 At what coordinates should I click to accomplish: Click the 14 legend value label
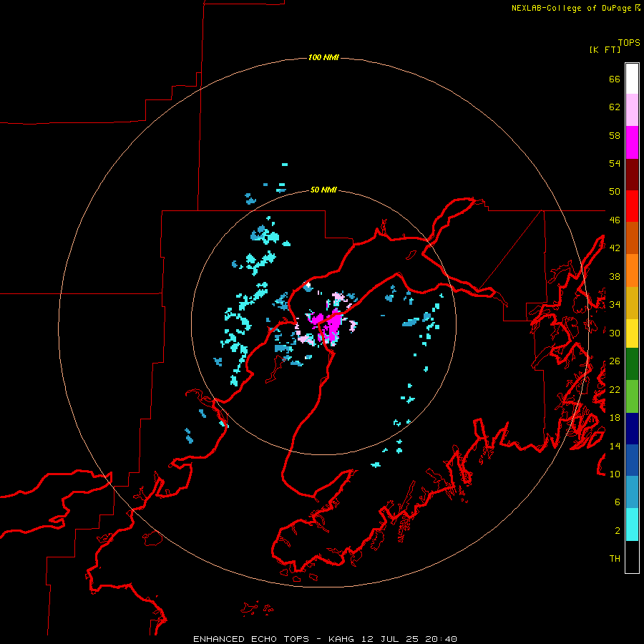(x=615, y=446)
